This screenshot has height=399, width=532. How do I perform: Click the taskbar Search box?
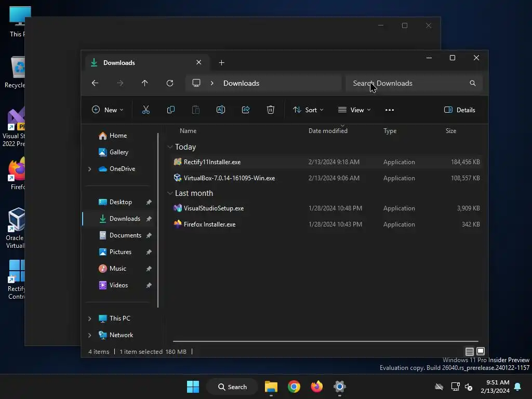pos(232,387)
